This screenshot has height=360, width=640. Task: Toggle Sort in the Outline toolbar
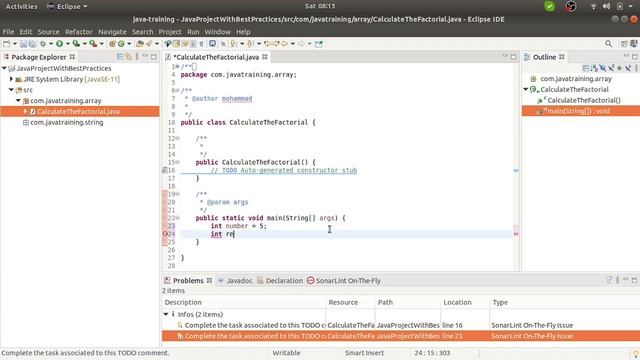click(x=594, y=68)
